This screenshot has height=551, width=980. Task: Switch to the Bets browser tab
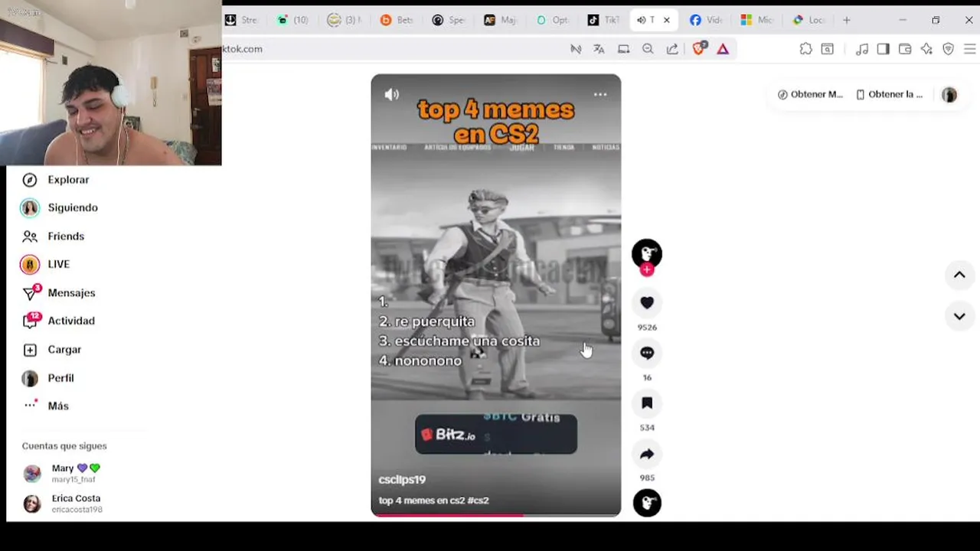tap(397, 20)
